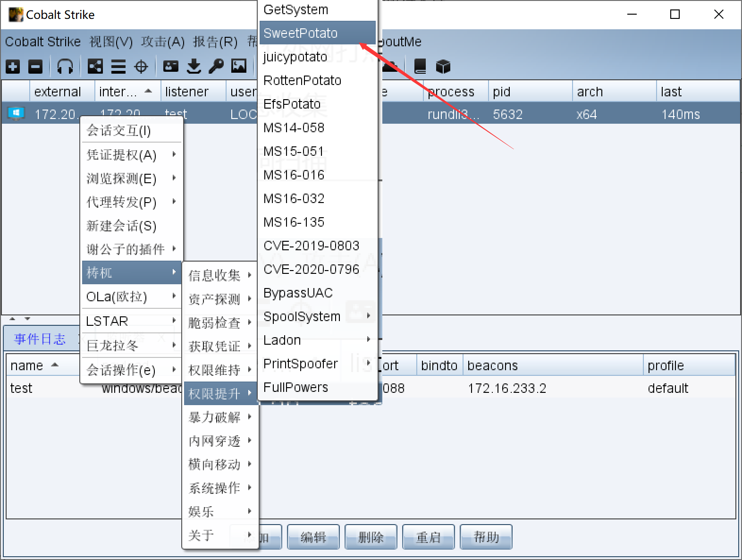Expand the 内网穿透 submenu
This screenshot has height=560, width=742.
coord(220,441)
